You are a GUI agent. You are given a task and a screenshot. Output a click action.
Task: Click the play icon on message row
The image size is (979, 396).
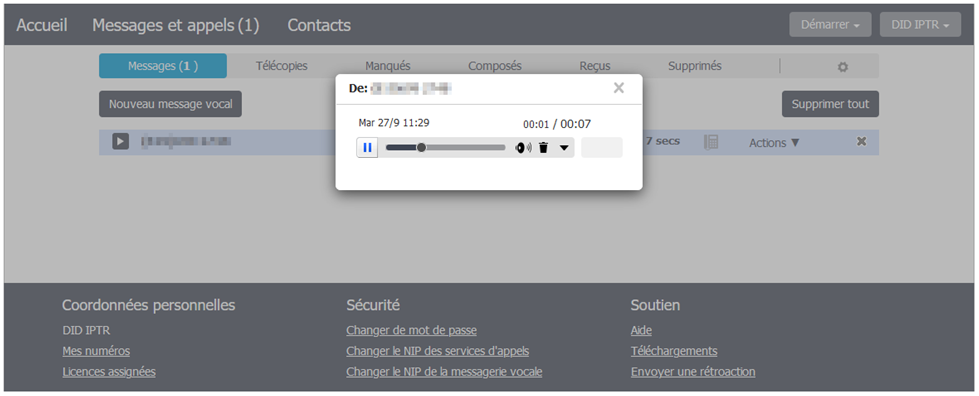[121, 142]
